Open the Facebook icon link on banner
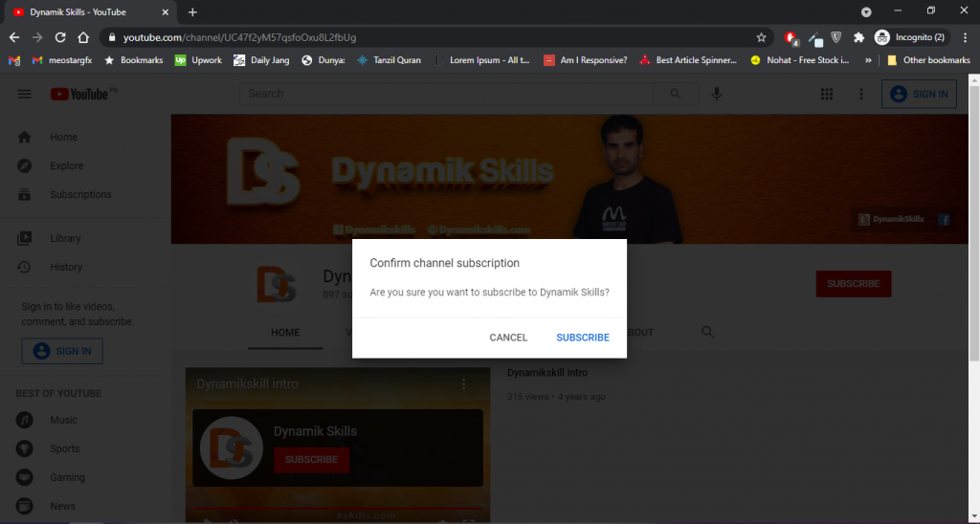This screenshot has width=980, height=524. pos(944,219)
